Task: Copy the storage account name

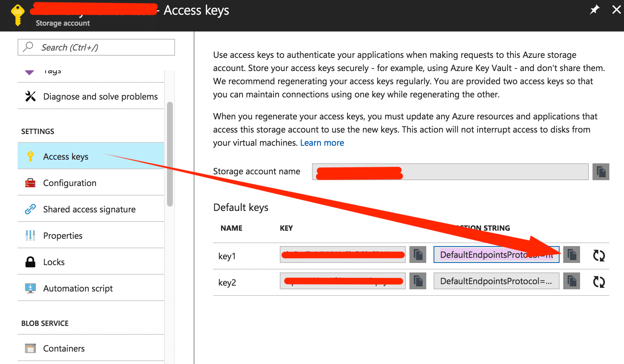Action: tap(601, 172)
